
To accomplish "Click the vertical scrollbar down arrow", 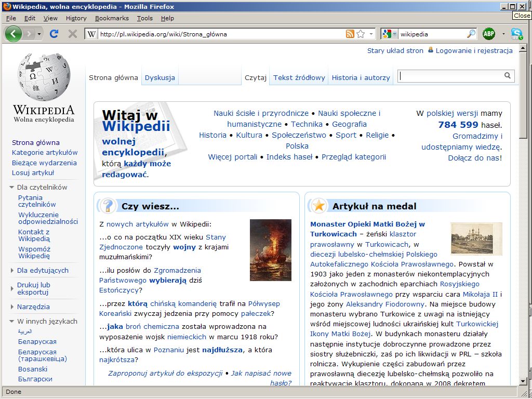I will pyautogui.click(x=523, y=382).
